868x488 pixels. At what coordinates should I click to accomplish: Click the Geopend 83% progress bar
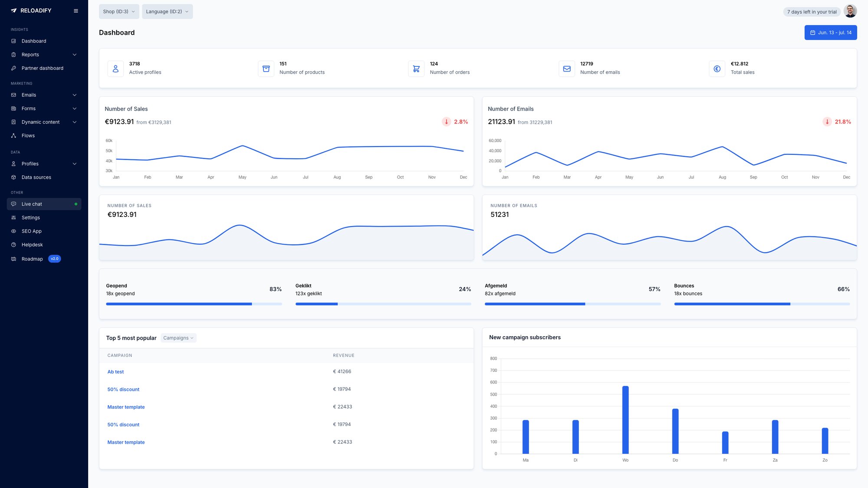193,304
